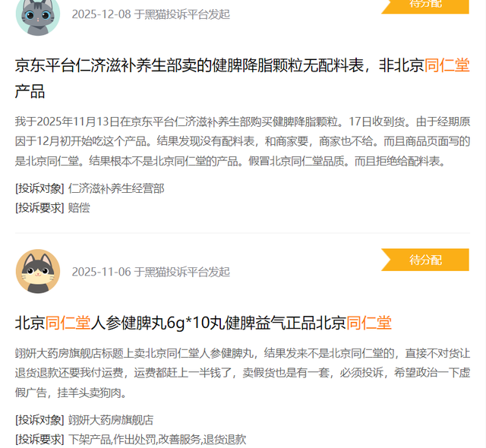Click the 待分配 status badge on the top complaint
The width and height of the screenshot is (486, 448).
tap(425, 6)
